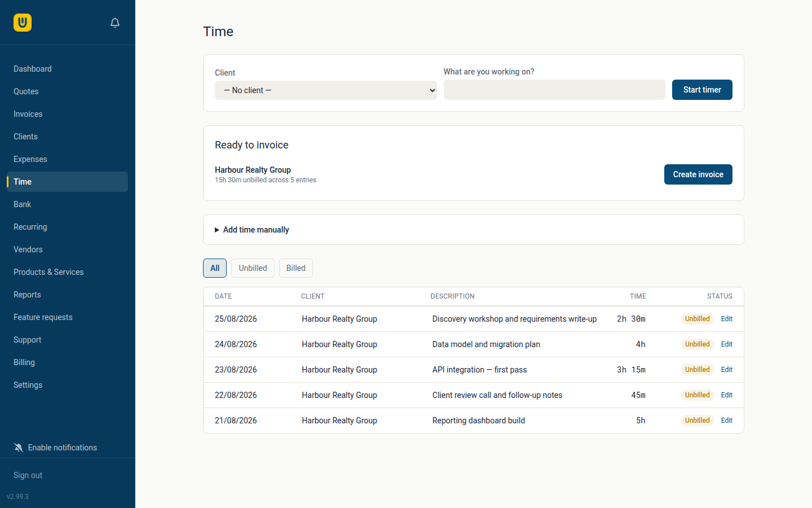Click Unbilled badge on 21/08/2026 row
The width and height of the screenshot is (812, 508).
(698, 421)
